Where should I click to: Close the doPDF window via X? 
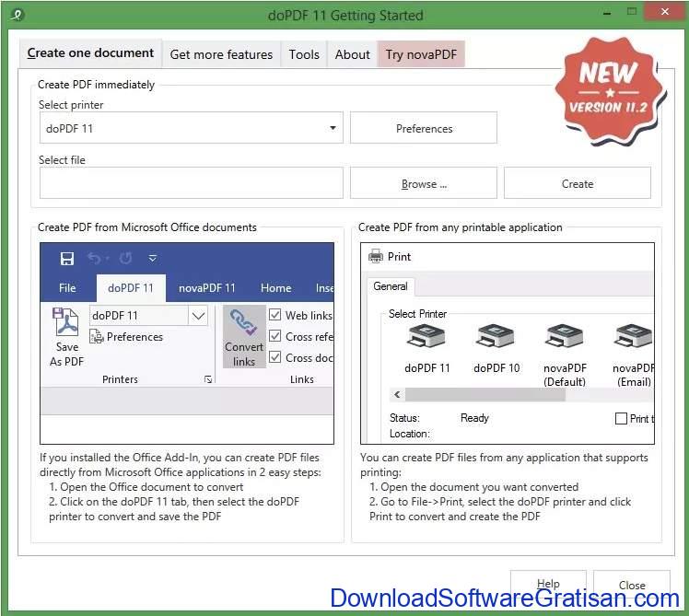(x=665, y=12)
